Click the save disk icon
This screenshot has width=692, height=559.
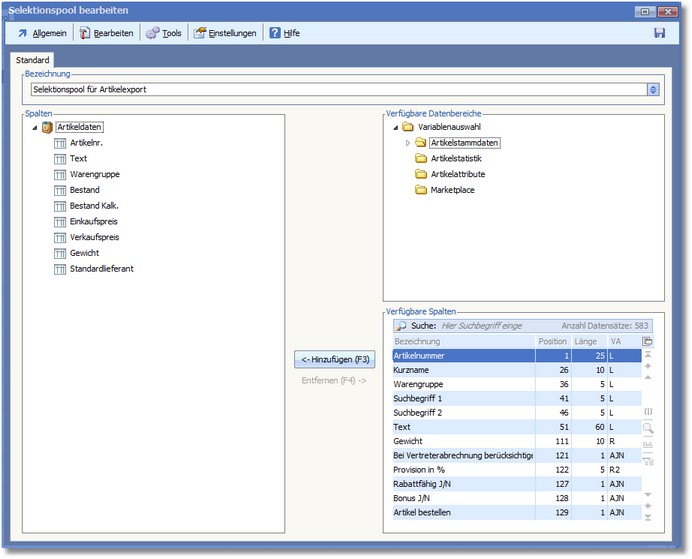click(x=659, y=33)
